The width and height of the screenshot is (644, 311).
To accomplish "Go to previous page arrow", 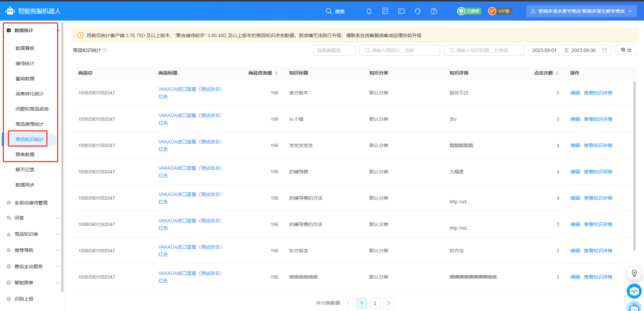I will [348, 303].
